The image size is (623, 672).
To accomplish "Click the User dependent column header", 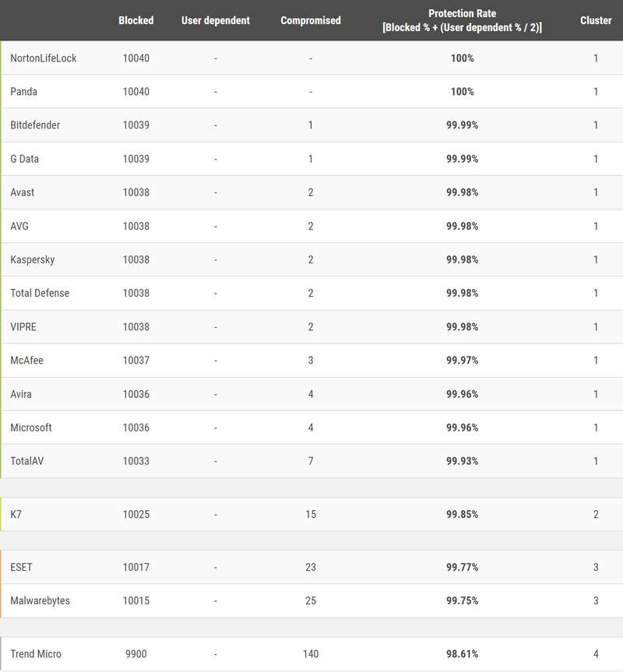I will click(216, 20).
